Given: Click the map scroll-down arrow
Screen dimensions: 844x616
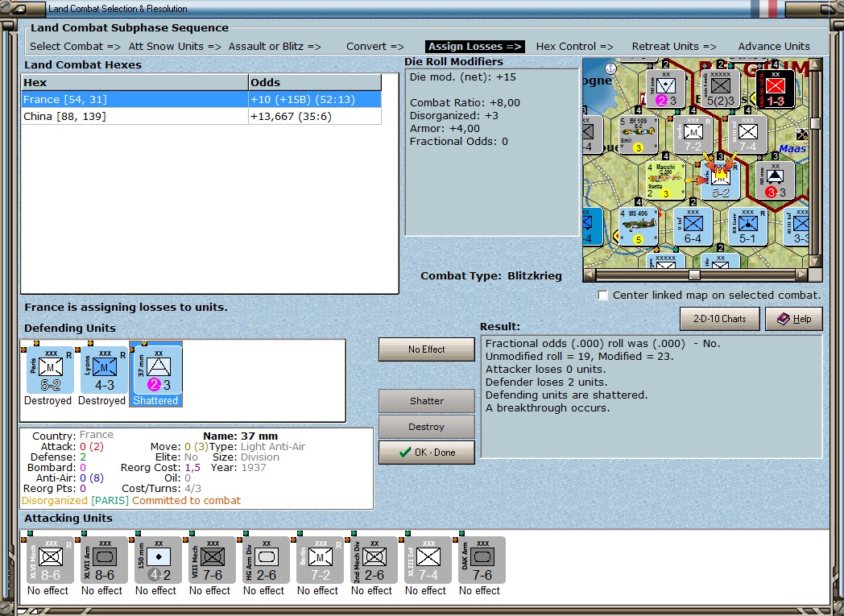Looking at the screenshot, I should [x=815, y=262].
